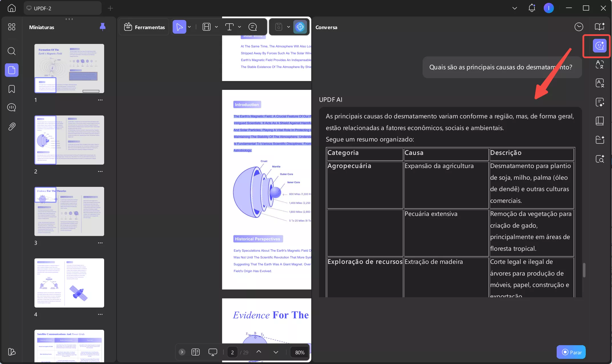
Task: Expand the selection tool dropdown
Action: 189,27
